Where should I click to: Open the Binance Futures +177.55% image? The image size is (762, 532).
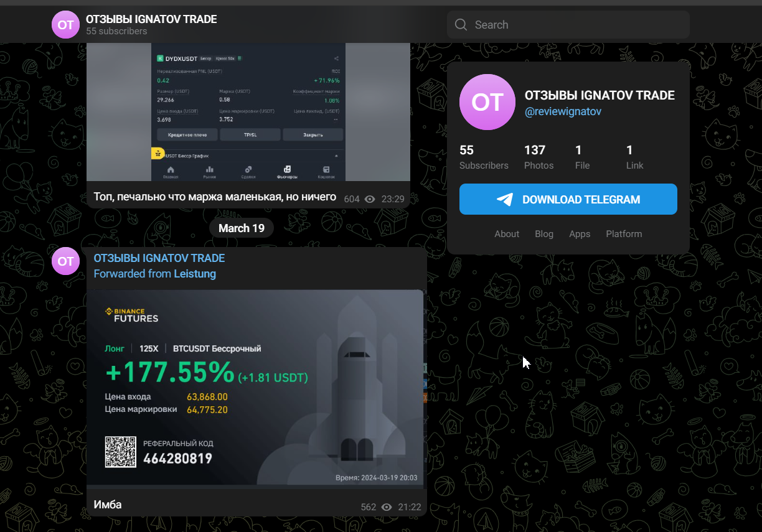pyautogui.click(x=255, y=387)
